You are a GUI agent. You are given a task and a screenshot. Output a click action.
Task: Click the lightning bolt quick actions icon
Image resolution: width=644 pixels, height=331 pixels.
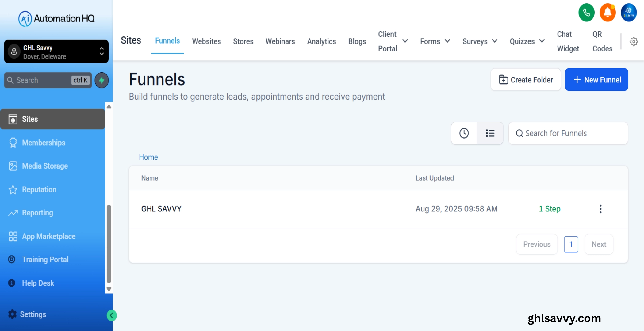(102, 80)
